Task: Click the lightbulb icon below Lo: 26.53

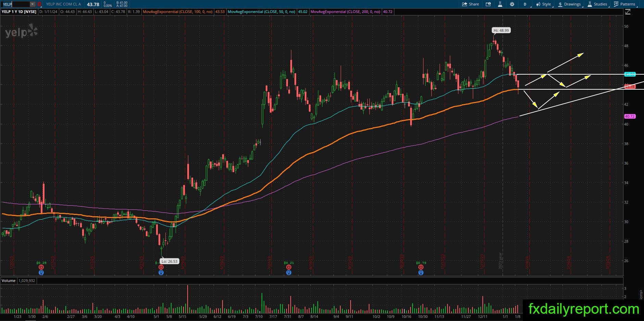Action: [x=161, y=273]
